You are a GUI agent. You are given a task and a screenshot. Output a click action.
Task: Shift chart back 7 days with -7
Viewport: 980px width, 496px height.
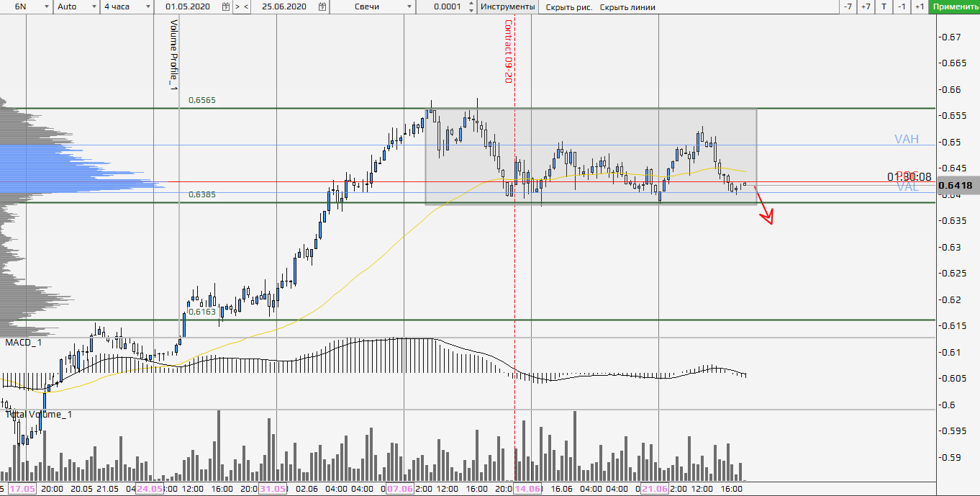point(848,6)
